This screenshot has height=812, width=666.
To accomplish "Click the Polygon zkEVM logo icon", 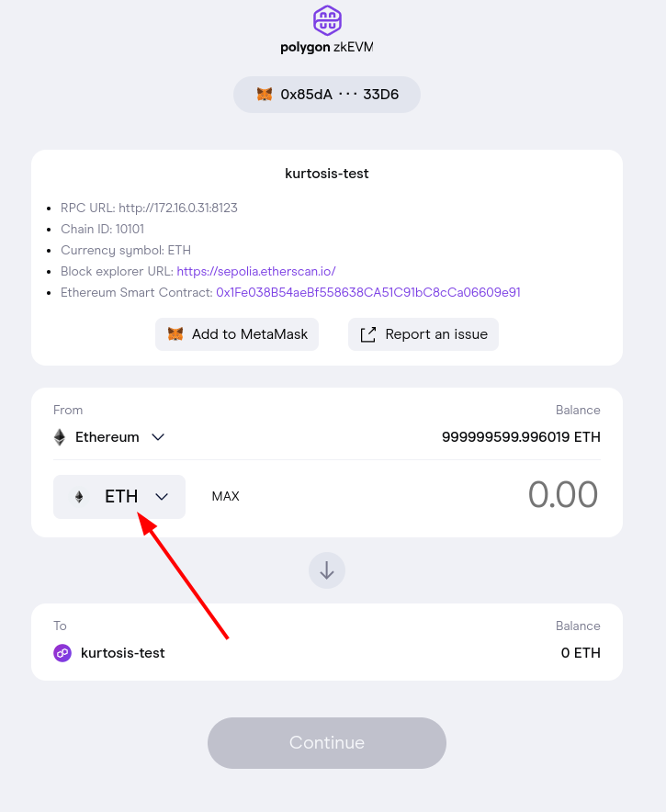I will [x=327, y=19].
